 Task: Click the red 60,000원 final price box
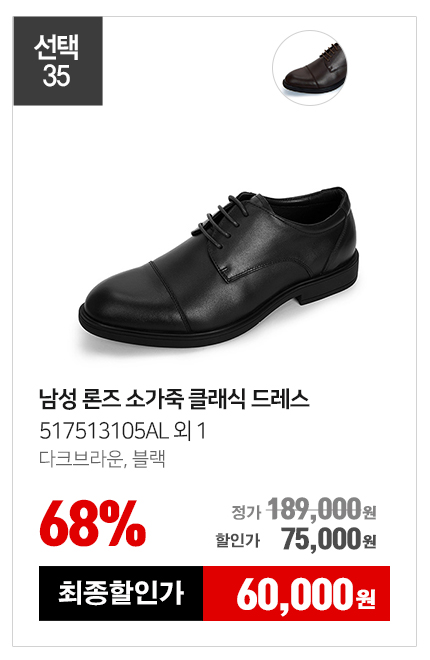click(x=297, y=593)
